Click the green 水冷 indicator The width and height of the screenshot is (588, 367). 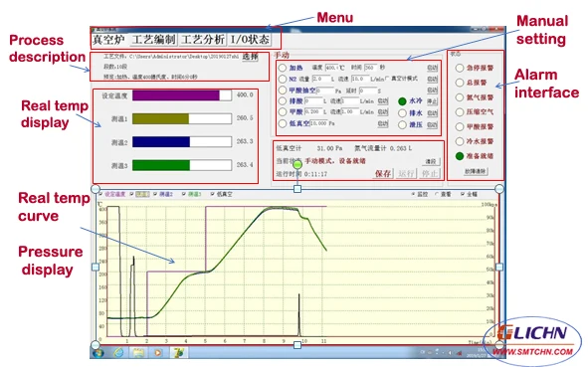[x=402, y=101]
